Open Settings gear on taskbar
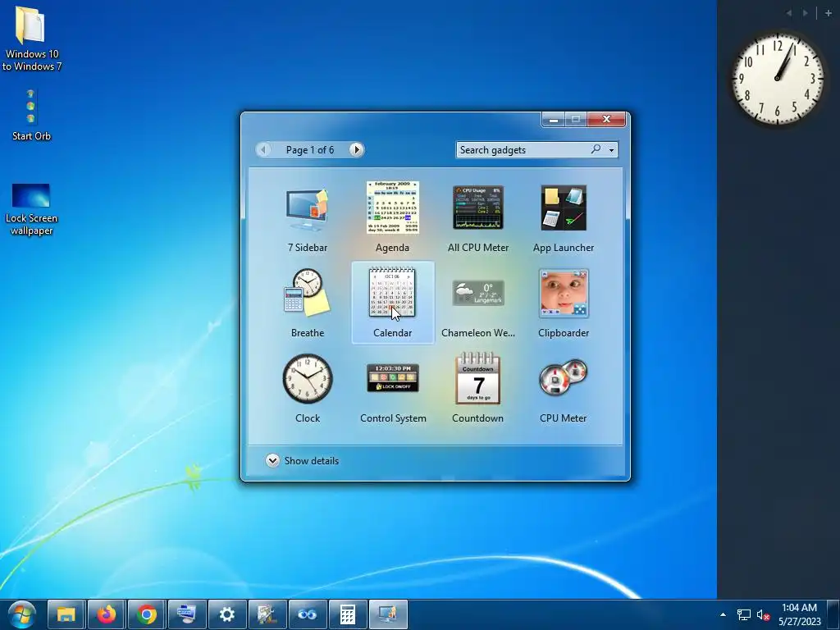 pos(226,614)
